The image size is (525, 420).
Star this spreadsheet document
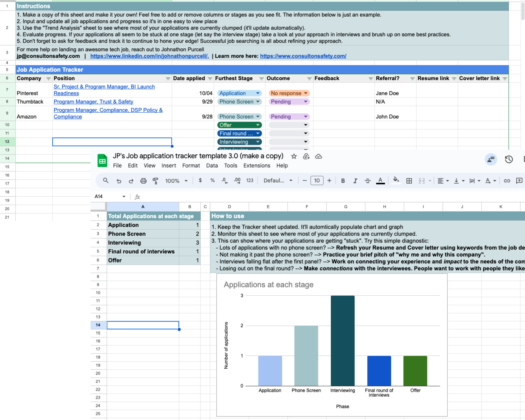[x=294, y=156]
